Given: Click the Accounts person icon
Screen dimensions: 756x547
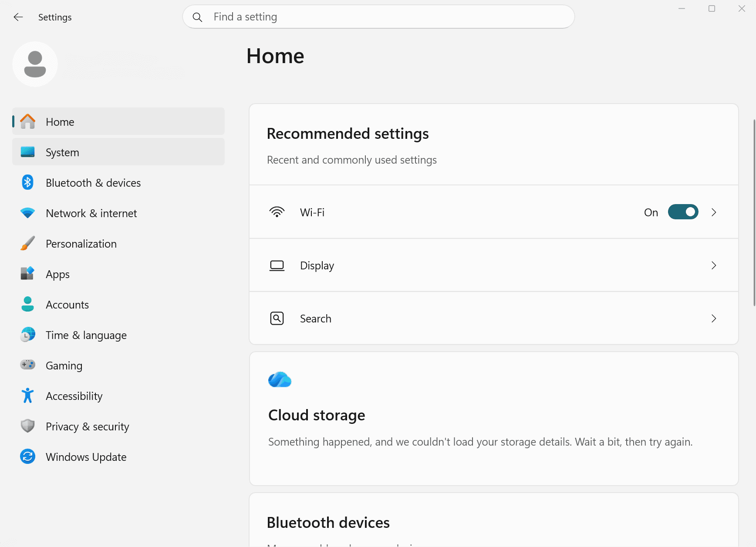Looking at the screenshot, I should (28, 304).
